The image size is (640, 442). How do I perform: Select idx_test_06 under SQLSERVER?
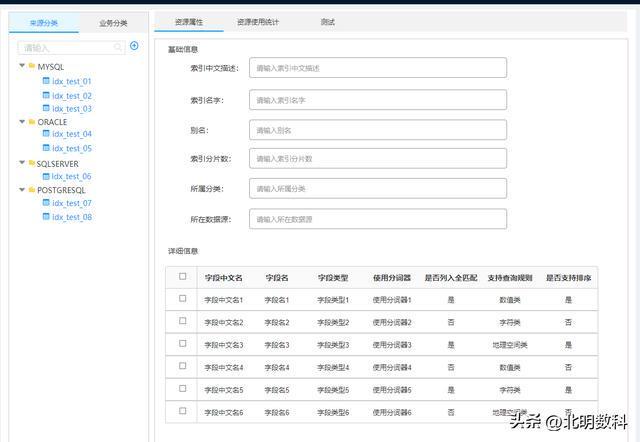point(71,176)
